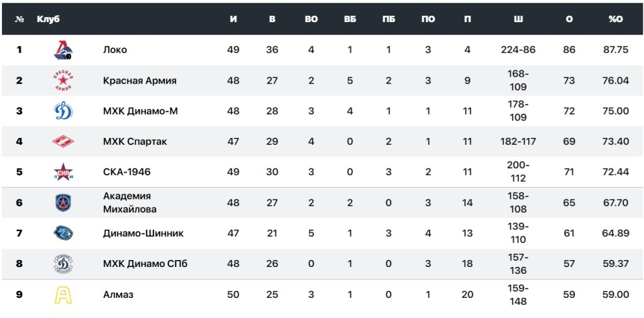Click the Ш goals column header

pos(518,19)
